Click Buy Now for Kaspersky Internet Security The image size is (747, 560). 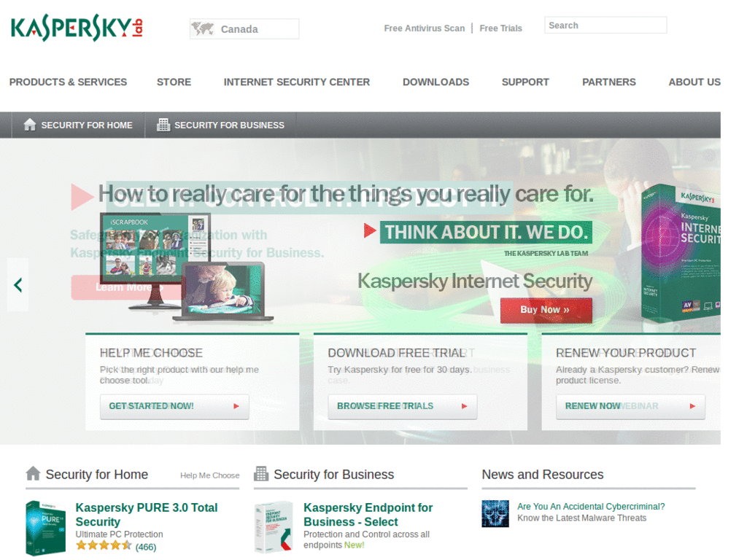546,309
